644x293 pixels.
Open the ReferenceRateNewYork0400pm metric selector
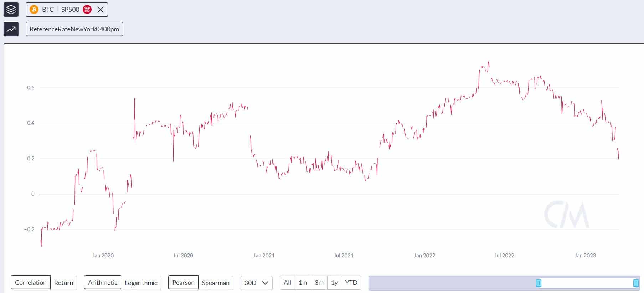(x=74, y=29)
